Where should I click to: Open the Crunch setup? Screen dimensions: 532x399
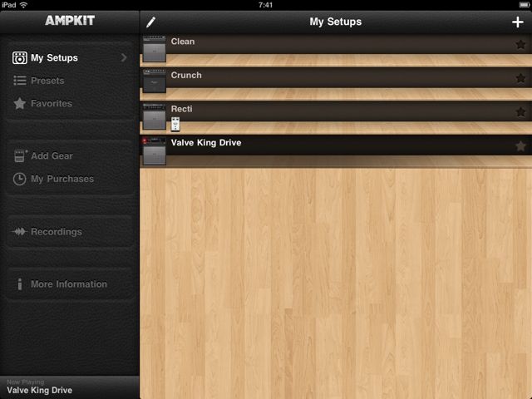[336, 84]
